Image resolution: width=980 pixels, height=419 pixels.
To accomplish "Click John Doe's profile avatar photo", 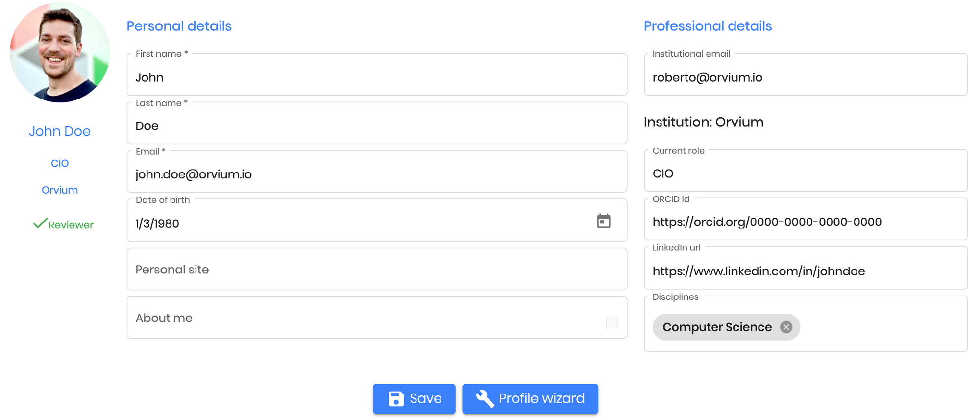I will coord(60,52).
